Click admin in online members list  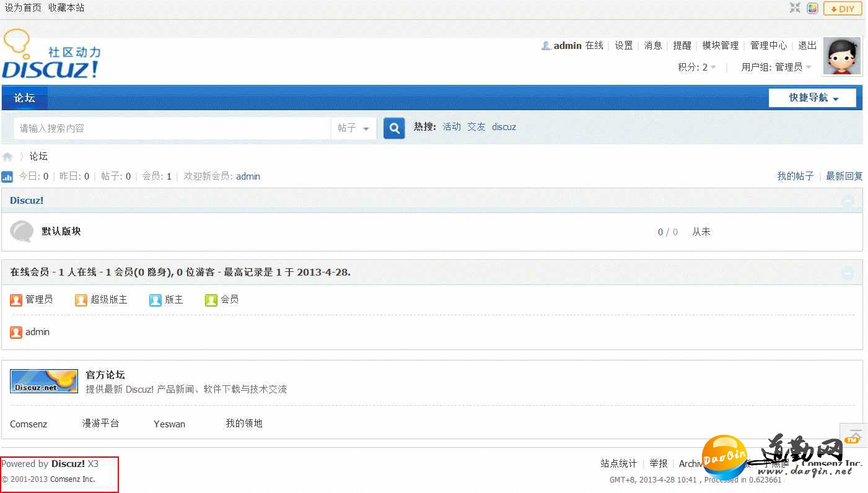pos(37,333)
